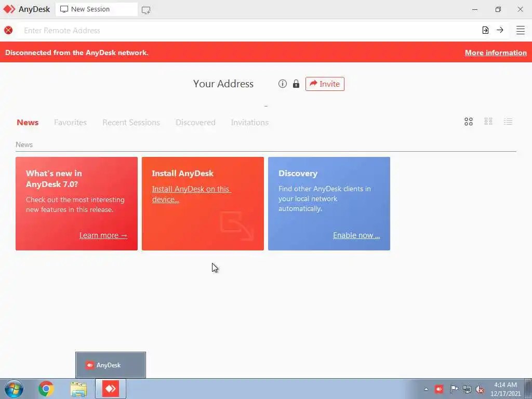
Task: Launch Google Chrome from taskbar
Action: pos(46,389)
